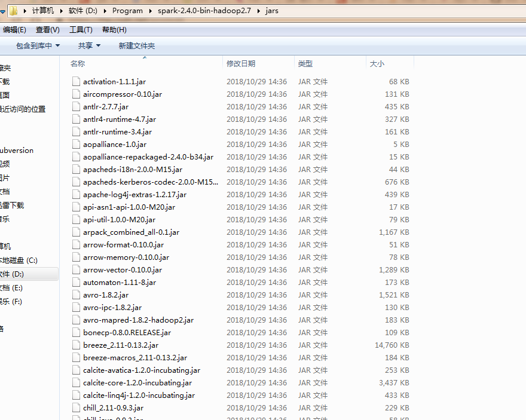Click the file icon of aopalliance-1.0.jar
The height and width of the screenshot is (420, 526).
(76, 145)
